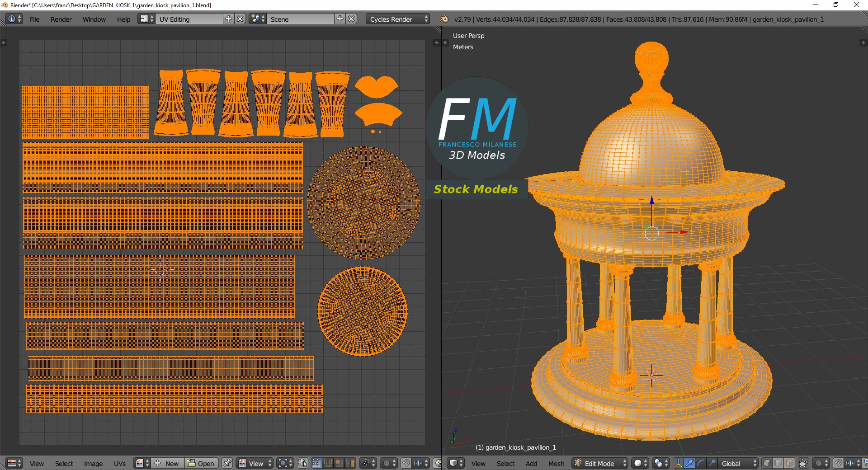Open the Cycles Render engine dropdown

[x=392, y=19]
